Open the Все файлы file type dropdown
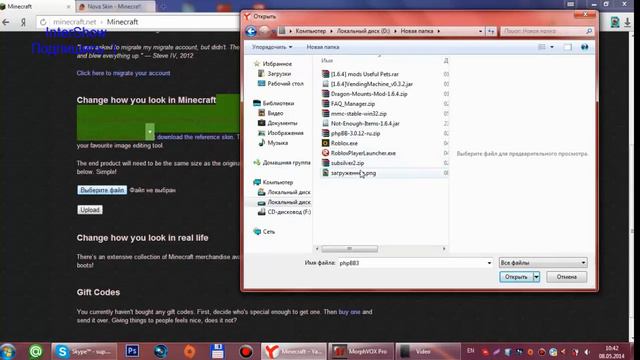 point(543,262)
